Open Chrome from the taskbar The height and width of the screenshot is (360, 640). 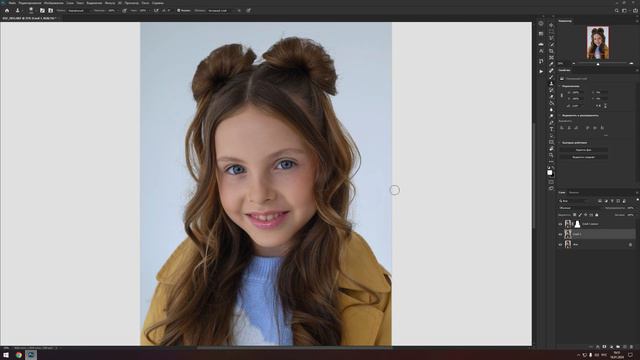[x=19, y=355]
